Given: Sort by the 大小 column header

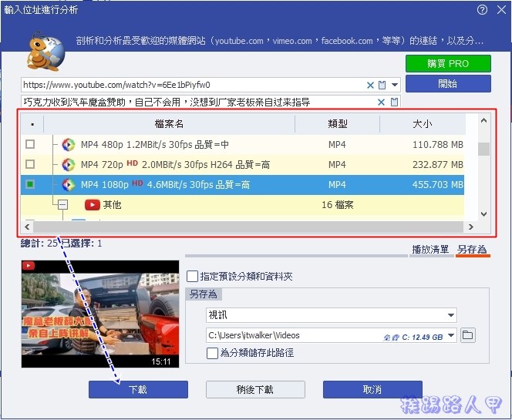Looking at the screenshot, I should tap(423, 124).
